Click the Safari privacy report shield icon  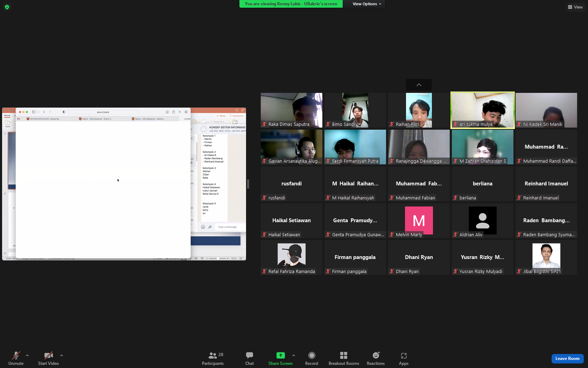tap(64, 112)
